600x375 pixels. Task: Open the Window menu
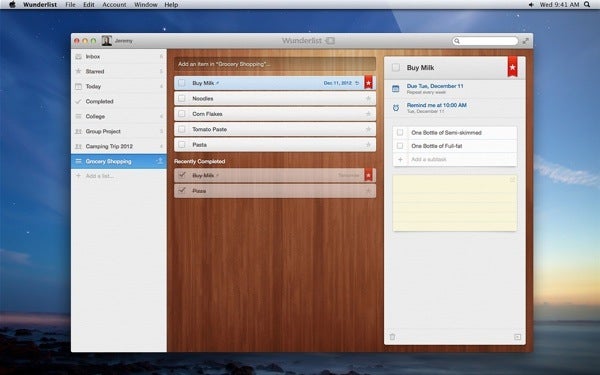pos(145,5)
